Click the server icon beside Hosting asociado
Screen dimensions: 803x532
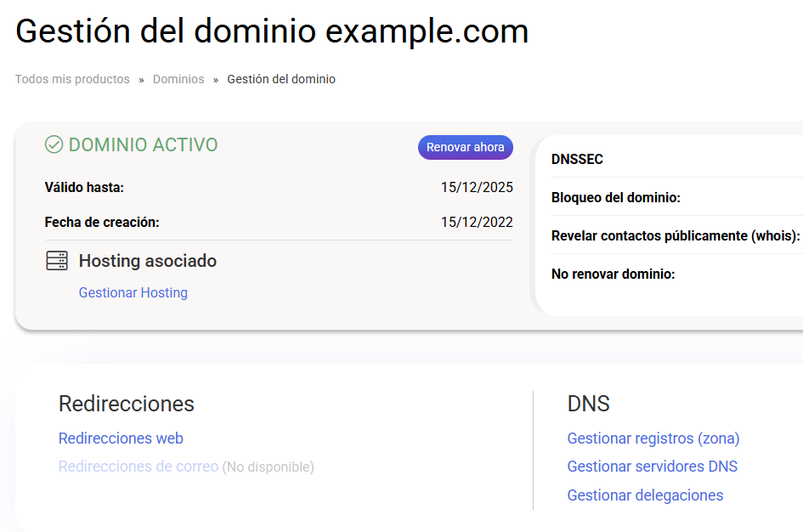point(57,261)
